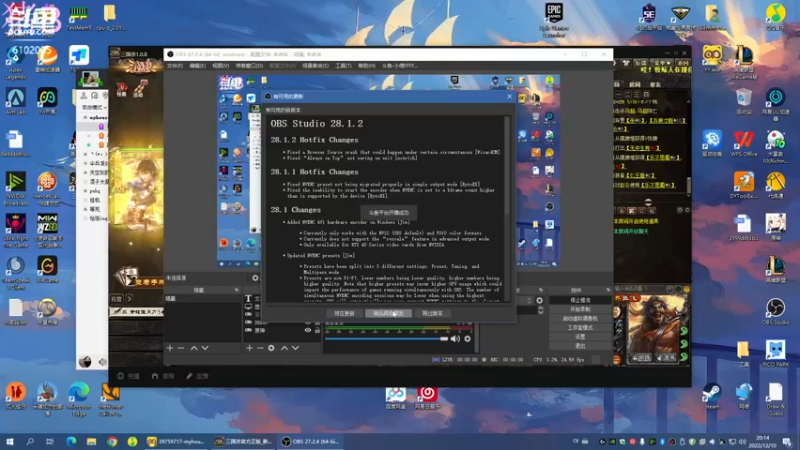800x450 pixels.
Task: Click 现在更新 to update OBS now
Action: tap(344, 313)
